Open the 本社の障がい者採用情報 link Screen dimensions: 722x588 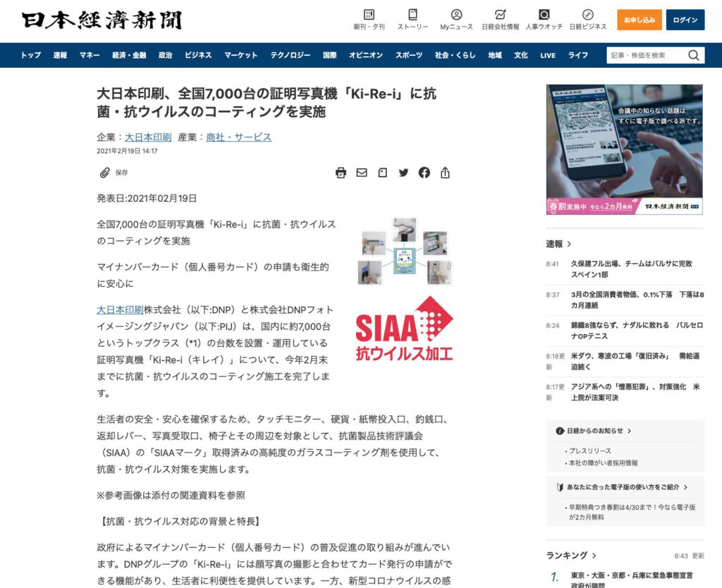[604, 463]
